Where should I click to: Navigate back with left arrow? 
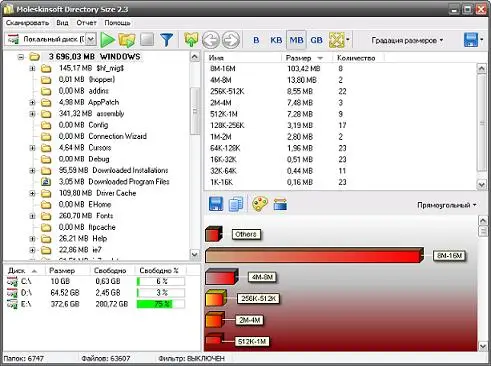click(211, 40)
